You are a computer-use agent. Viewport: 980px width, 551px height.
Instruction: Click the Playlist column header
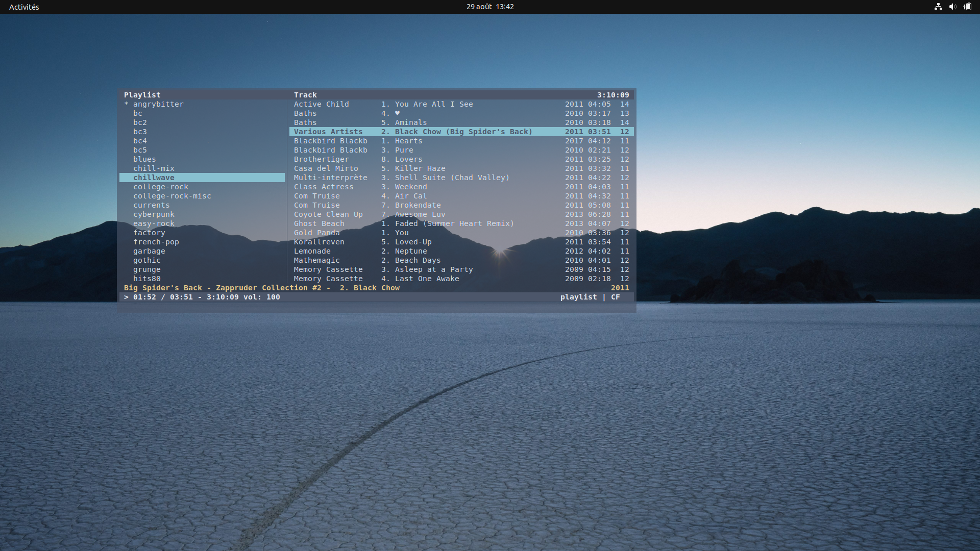[142, 95]
